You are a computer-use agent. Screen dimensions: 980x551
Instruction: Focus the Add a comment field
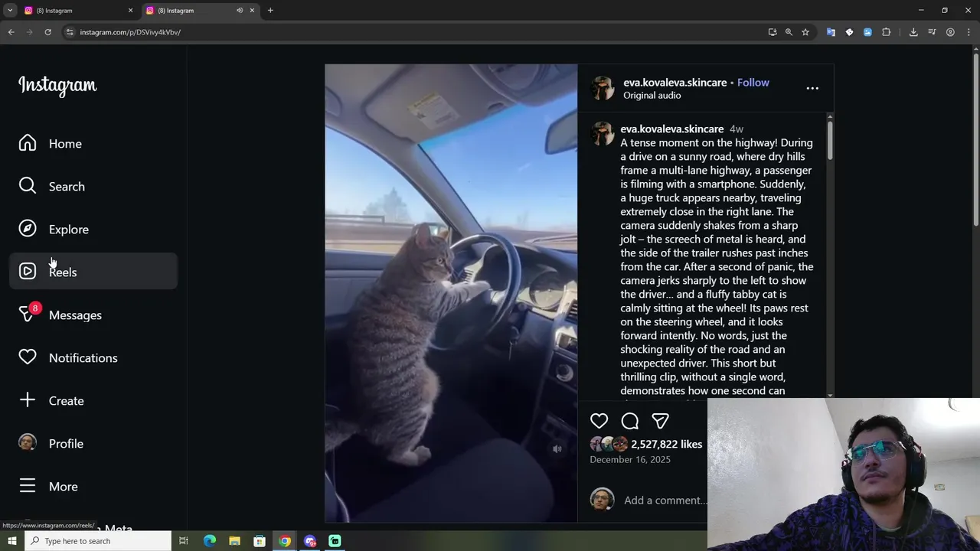pyautogui.click(x=665, y=500)
